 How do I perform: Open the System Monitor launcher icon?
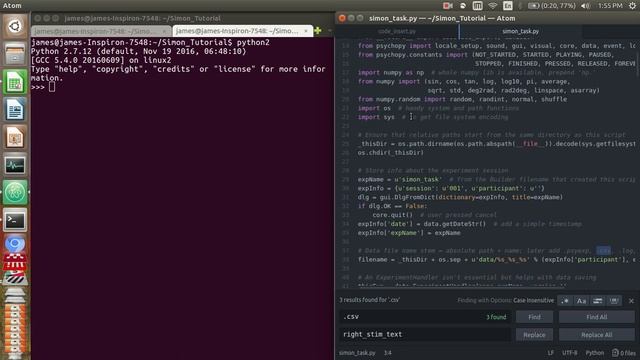point(15,165)
